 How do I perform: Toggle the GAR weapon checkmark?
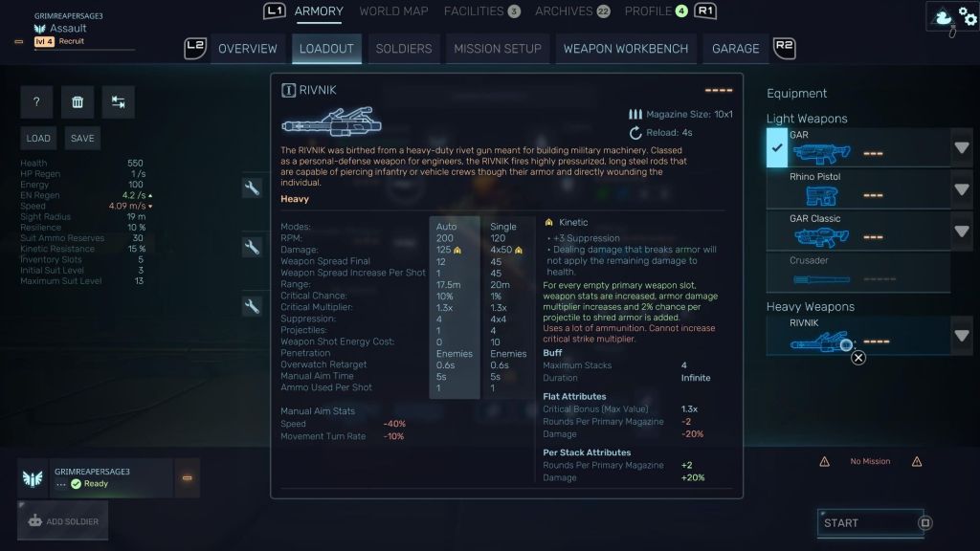point(777,148)
